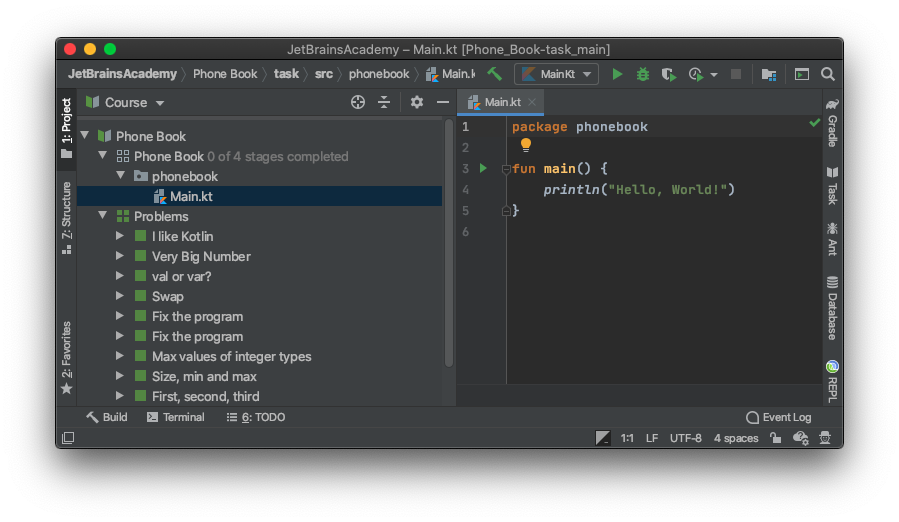
Task: Change UTF-8 file encoding
Action: point(686,438)
